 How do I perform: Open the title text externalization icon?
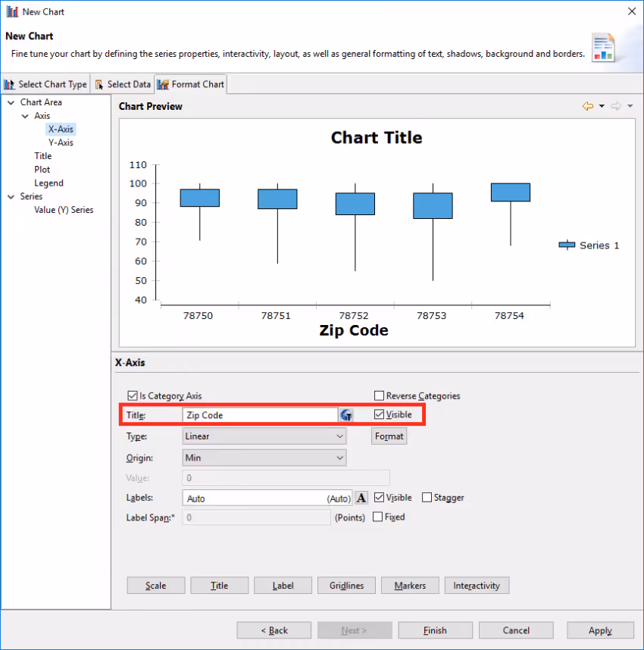pyautogui.click(x=346, y=415)
